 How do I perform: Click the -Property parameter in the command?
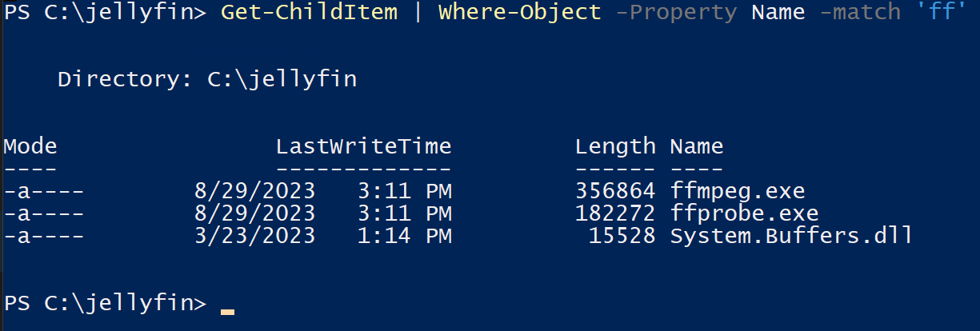pyautogui.click(x=675, y=14)
